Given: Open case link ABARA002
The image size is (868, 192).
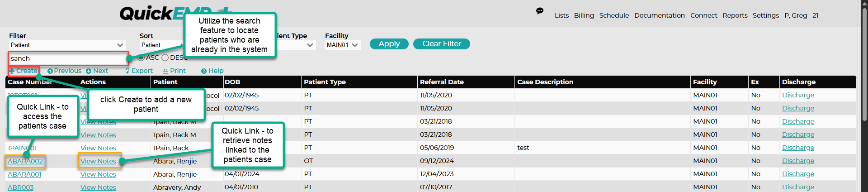Looking at the screenshot, I should [25, 161].
